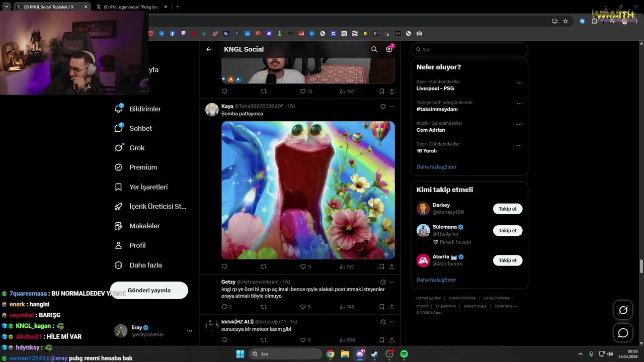Show hidden system tray icons
This screenshot has height=362, width=644.
(580, 354)
